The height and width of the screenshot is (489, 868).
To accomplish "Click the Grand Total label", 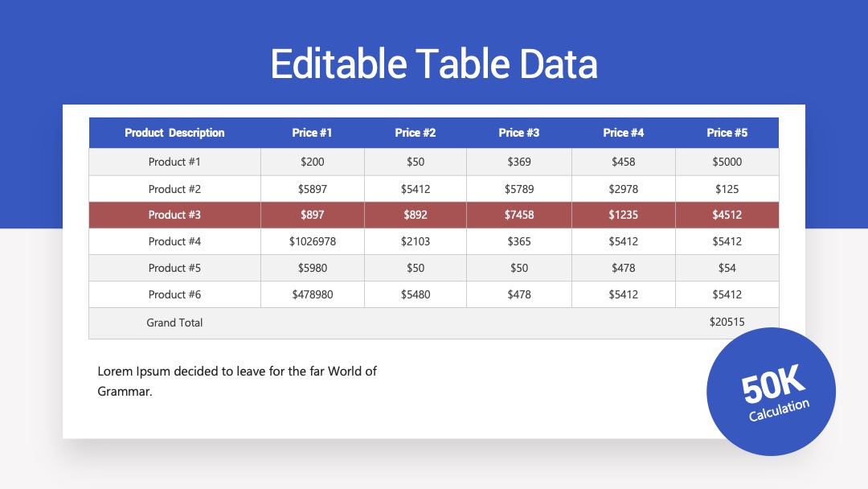I will coord(174,323).
